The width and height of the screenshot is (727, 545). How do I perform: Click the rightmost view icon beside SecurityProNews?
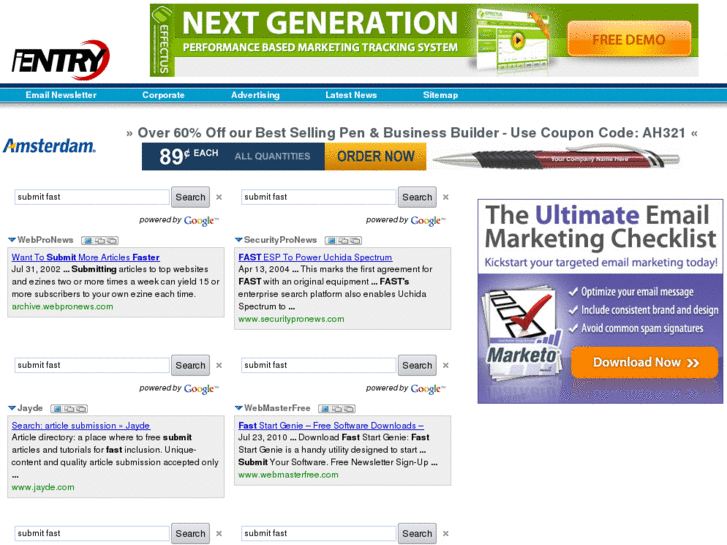click(355, 240)
